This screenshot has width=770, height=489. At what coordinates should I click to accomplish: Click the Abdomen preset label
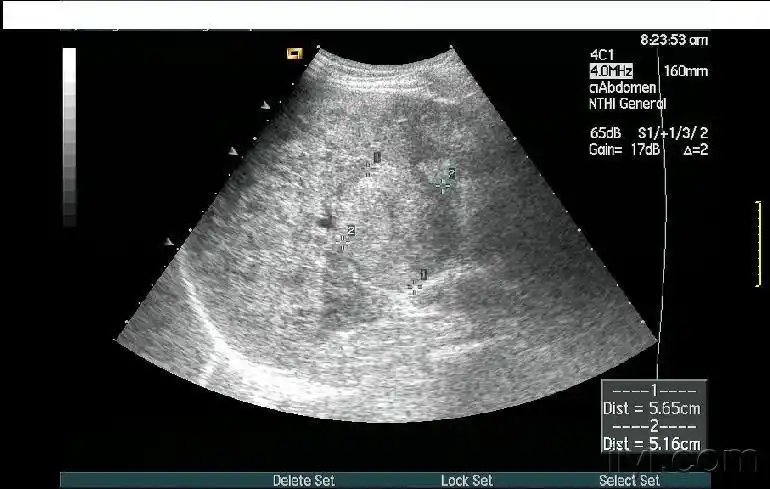[621, 88]
